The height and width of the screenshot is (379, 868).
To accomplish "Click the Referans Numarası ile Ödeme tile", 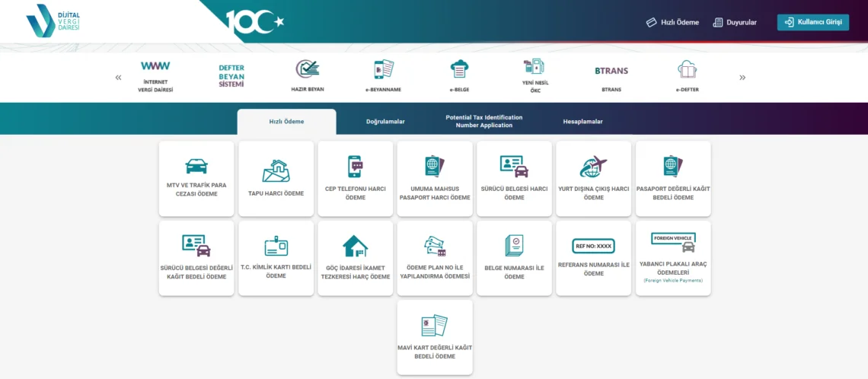I will 593,258.
